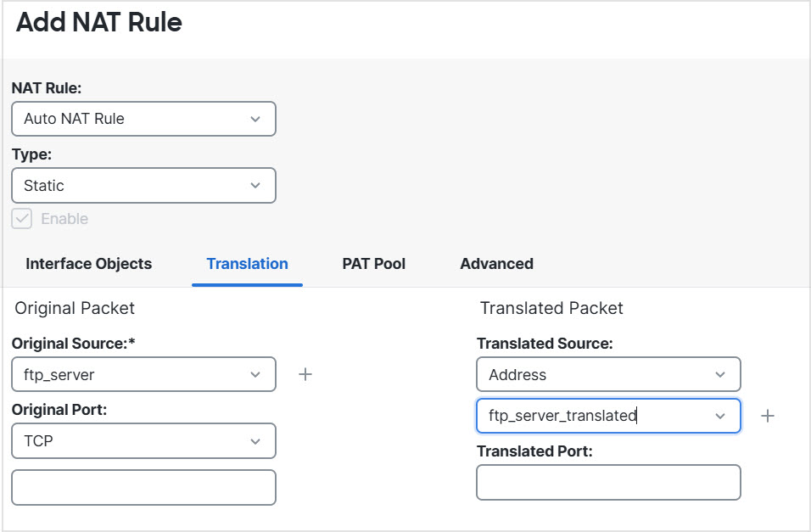Focus the Translated Port input field

(608, 482)
